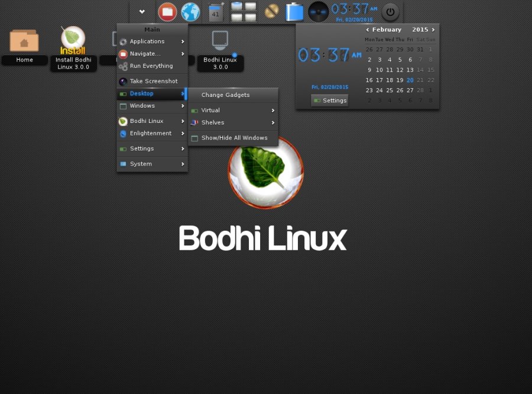The height and width of the screenshot is (394, 532).
Task: Click the power button on the shelf
Action: [391, 12]
